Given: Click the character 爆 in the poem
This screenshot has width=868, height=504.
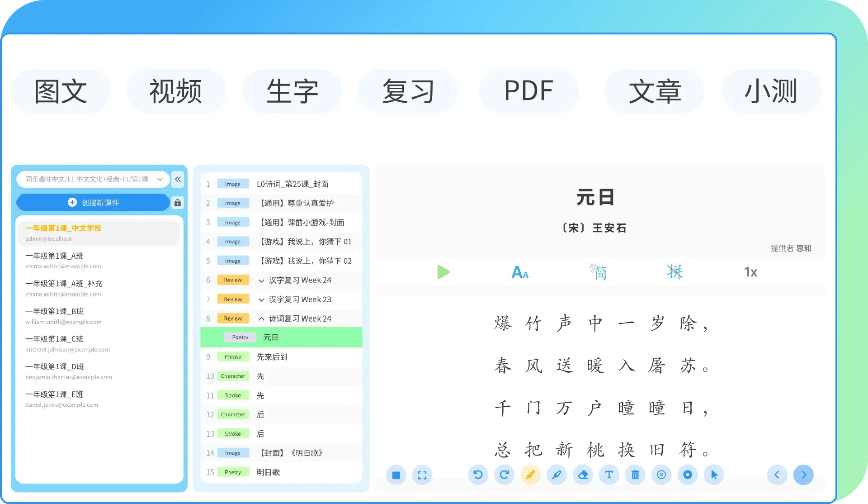Looking at the screenshot, I should click(x=503, y=323).
